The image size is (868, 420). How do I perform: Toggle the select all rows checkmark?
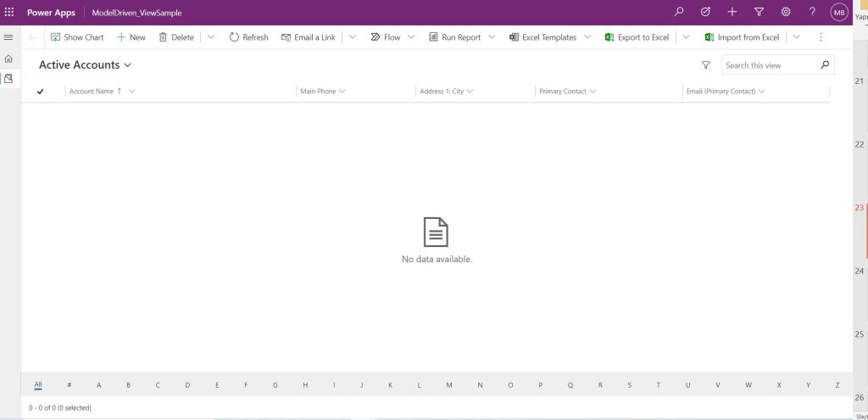coord(40,92)
